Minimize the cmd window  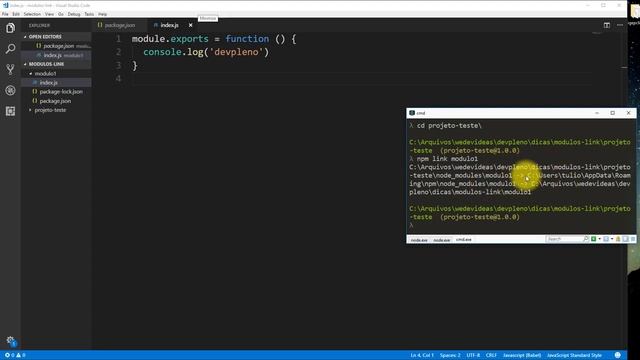(x=597, y=113)
